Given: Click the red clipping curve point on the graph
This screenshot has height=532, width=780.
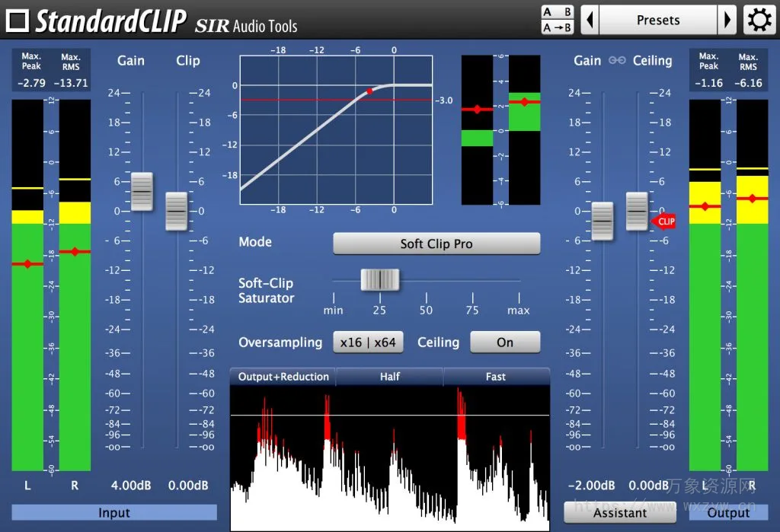Looking at the screenshot, I should pyautogui.click(x=369, y=91).
